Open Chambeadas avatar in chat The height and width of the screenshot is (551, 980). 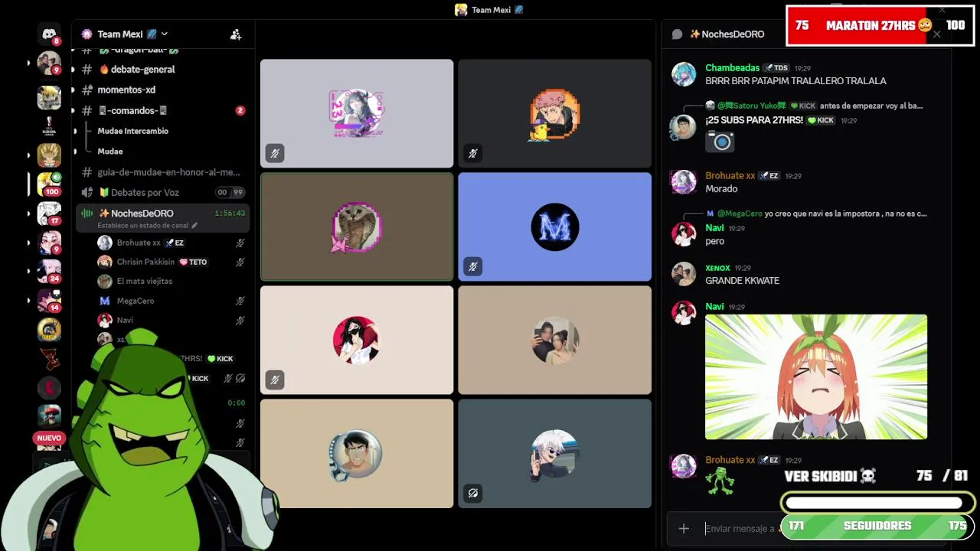pos(684,74)
